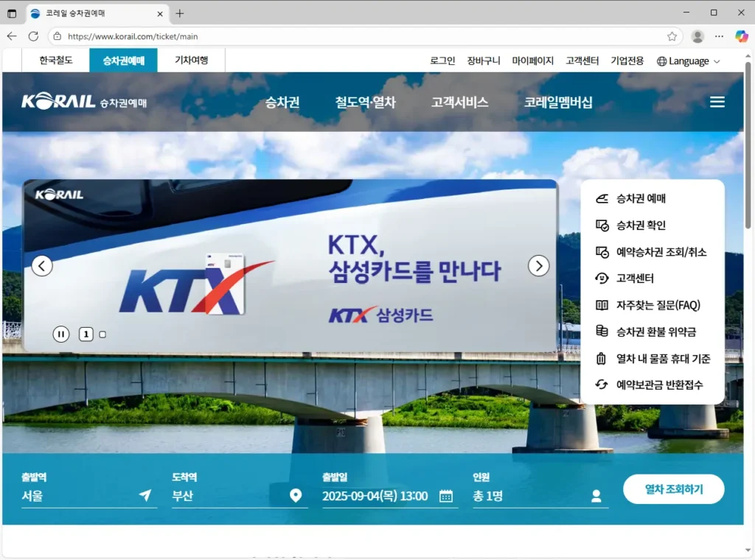Screen dimensions: 755x560
Task: Click the browser address bar
Action: click(x=221, y=35)
